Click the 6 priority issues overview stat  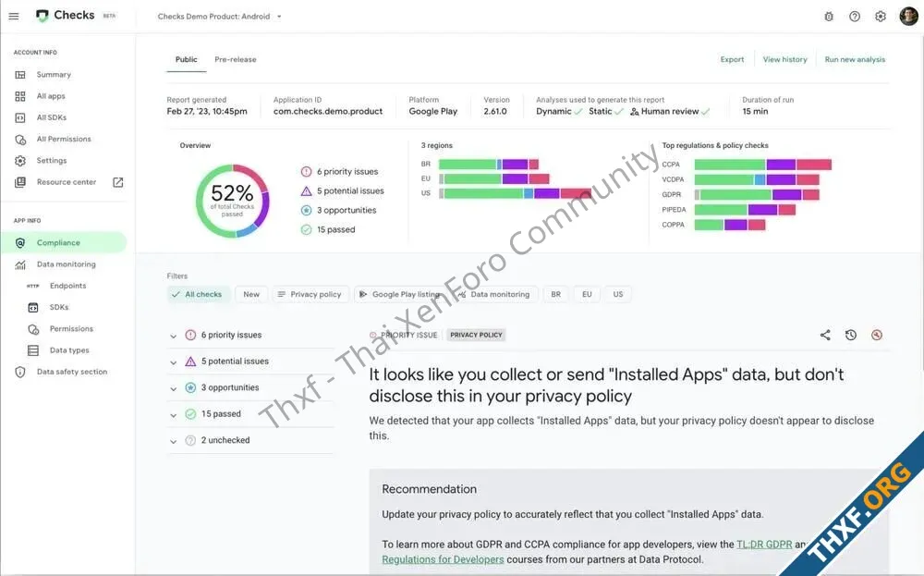(339, 172)
